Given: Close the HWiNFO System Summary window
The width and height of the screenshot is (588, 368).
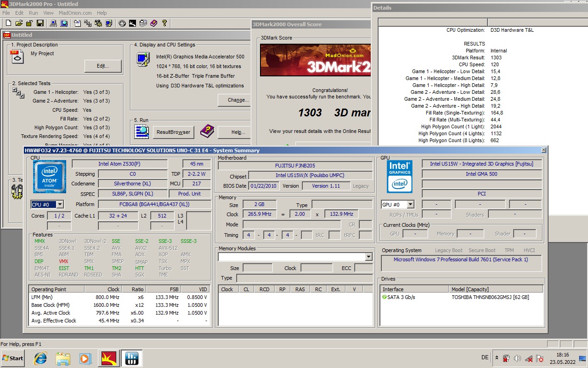Looking at the screenshot, I should coord(544,150).
